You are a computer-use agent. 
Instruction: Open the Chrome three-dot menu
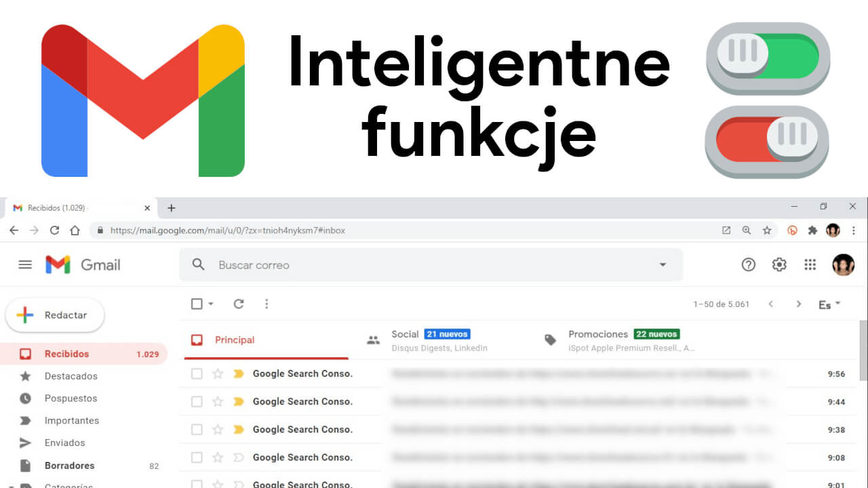coord(854,230)
